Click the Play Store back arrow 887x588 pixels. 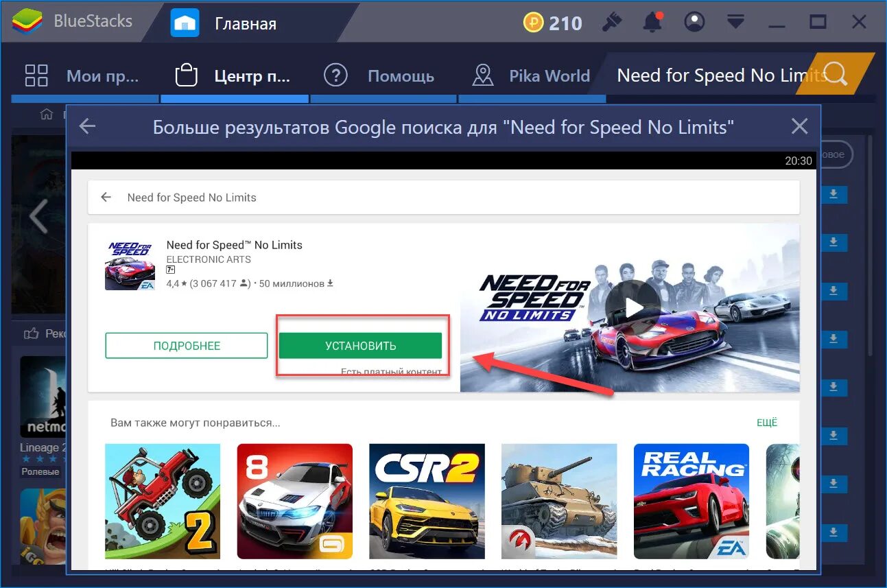click(106, 197)
